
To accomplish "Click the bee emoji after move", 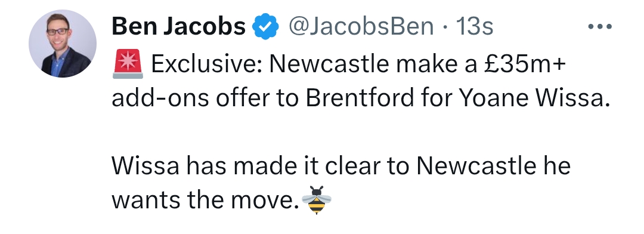I will 317,200.
